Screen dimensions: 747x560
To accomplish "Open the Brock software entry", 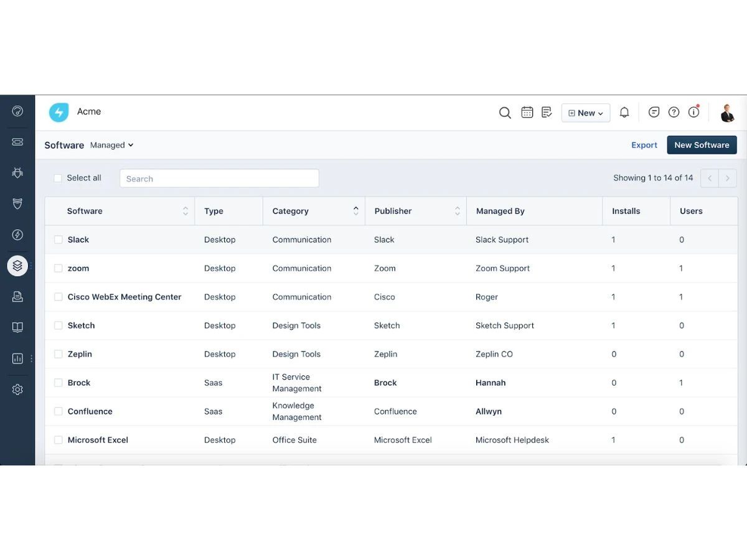I will click(79, 383).
